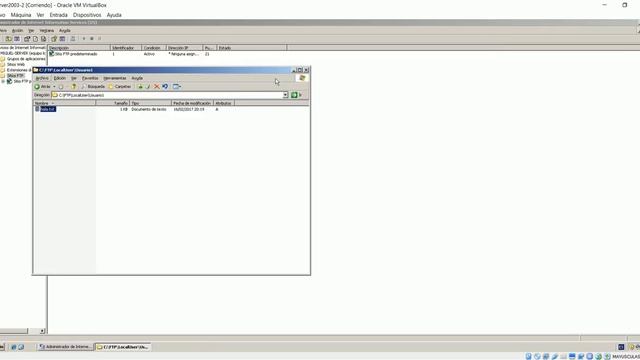Switch to Administrador de Internet taskbar button
The height and width of the screenshot is (360, 640).
coord(66,347)
